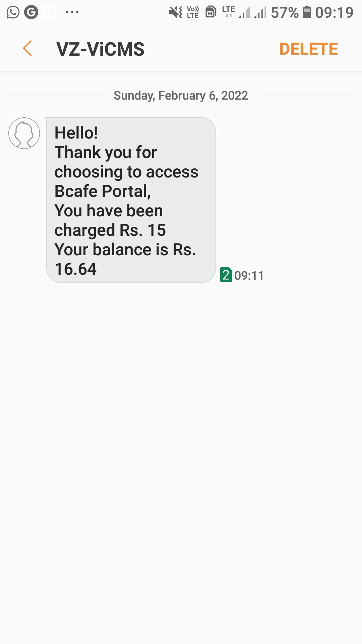
Task: Tap the orange back arrow
Action: [27, 49]
